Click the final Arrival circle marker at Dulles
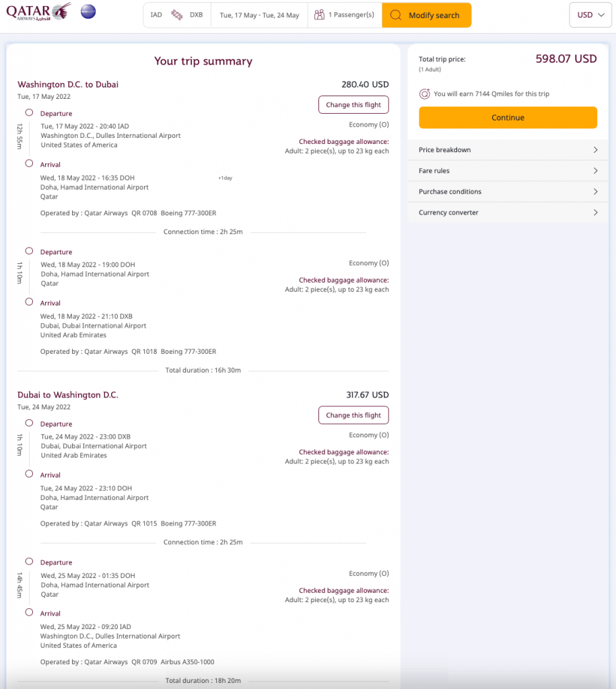The height and width of the screenshot is (689, 616). (x=29, y=612)
